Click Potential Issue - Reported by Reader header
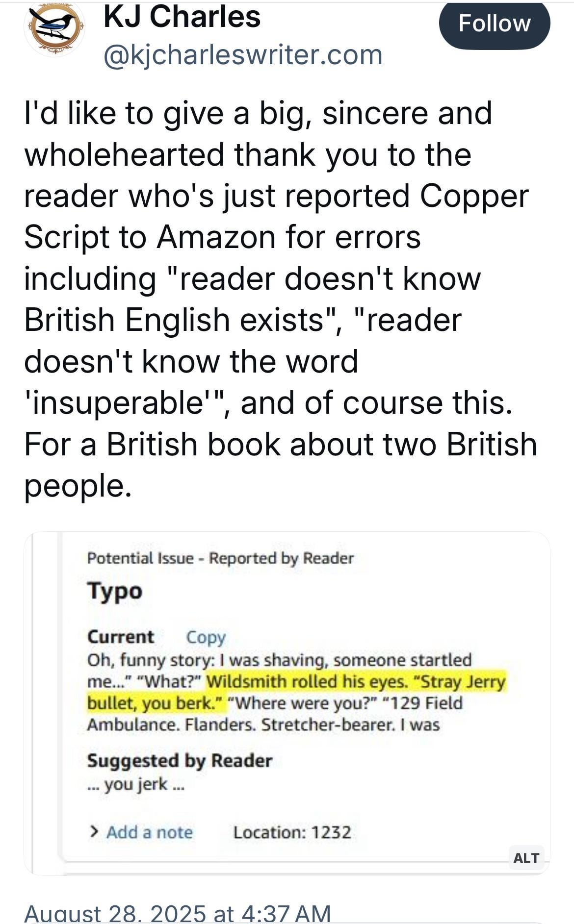 [x=220, y=558]
